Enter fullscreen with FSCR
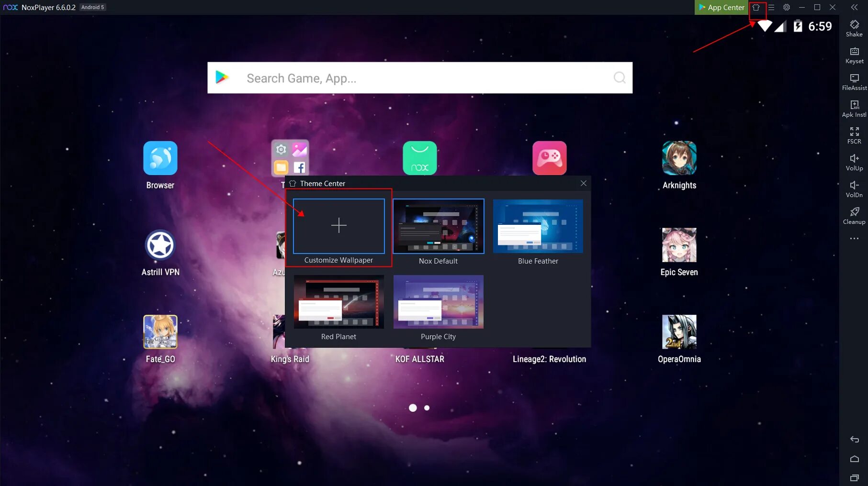 (854, 135)
